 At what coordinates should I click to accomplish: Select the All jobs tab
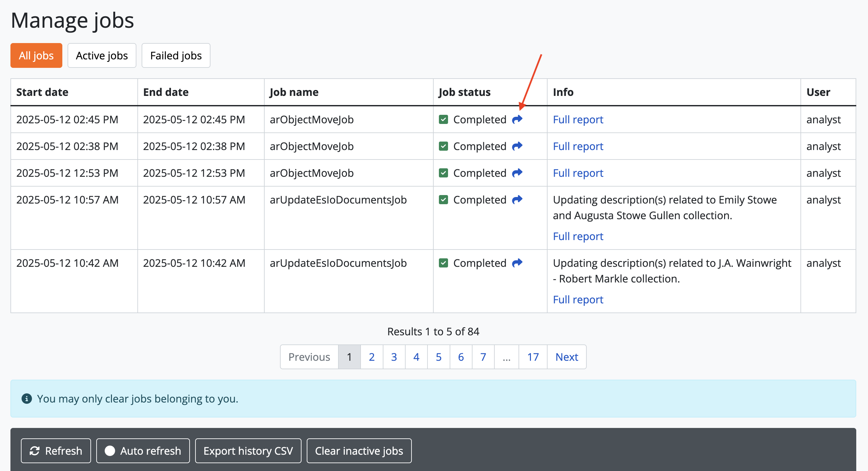click(x=37, y=55)
